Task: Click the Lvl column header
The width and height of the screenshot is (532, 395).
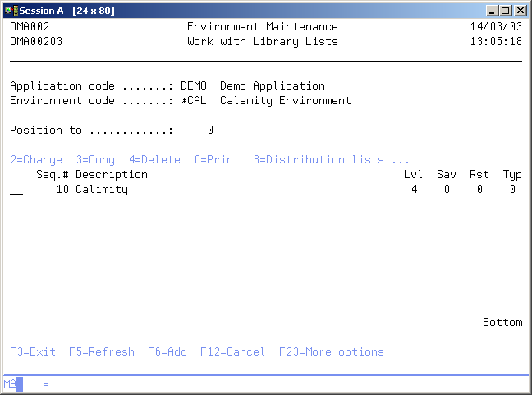Action: (x=413, y=175)
